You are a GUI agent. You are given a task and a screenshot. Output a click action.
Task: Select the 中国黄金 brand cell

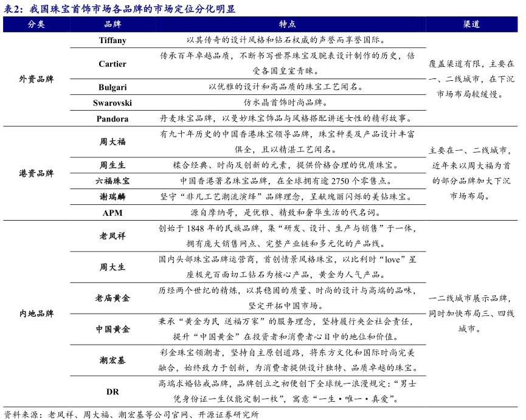(112, 329)
